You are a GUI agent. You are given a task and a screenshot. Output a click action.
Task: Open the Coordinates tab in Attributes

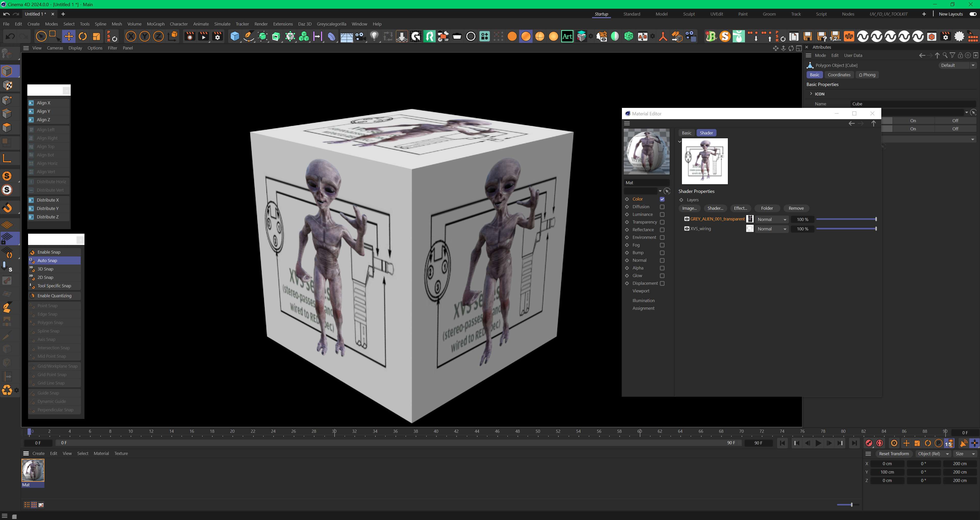839,75
